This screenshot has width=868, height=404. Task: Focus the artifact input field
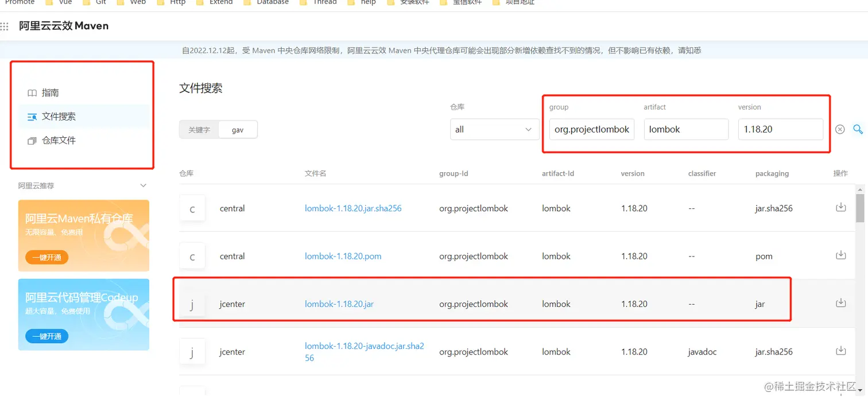686,129
